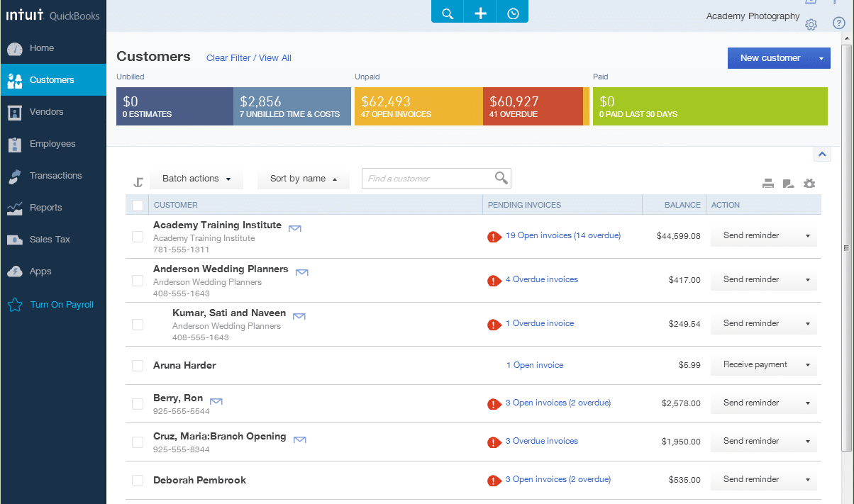Go to Vendors in the sidebar
The width and height of the screenshot is (854, 504).
point(46,112)
